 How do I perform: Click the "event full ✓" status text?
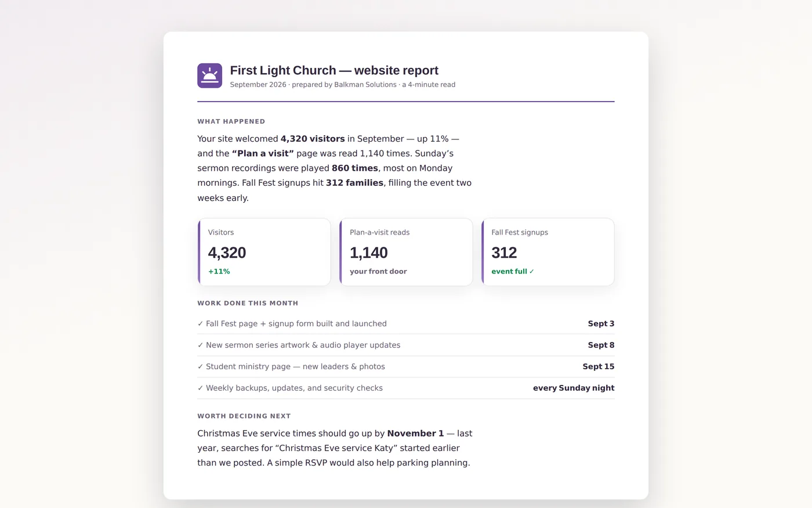click(x=513, y=271)
